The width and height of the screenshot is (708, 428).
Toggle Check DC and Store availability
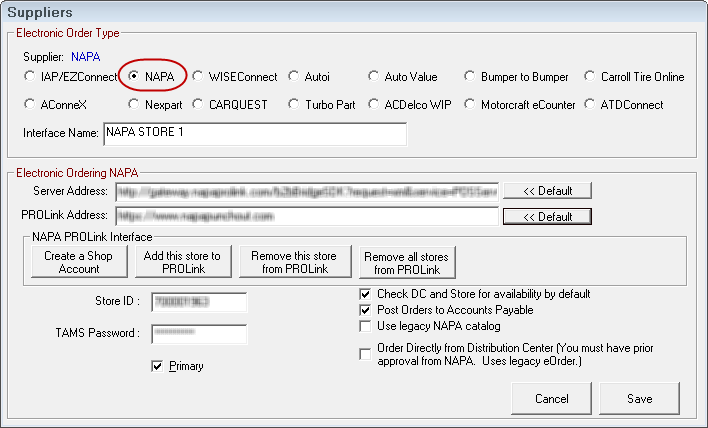[366, 294]
